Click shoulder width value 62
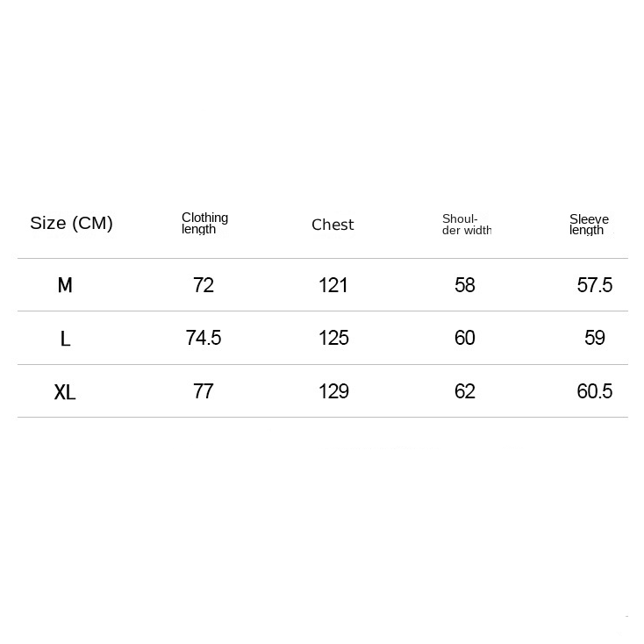This screenshot has height=644, width=644. pyautogui.click(x=464, y=391)
